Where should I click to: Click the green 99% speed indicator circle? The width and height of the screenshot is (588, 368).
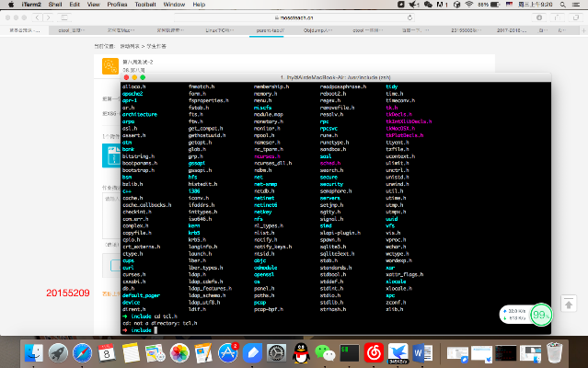click(x=541, y=316)
